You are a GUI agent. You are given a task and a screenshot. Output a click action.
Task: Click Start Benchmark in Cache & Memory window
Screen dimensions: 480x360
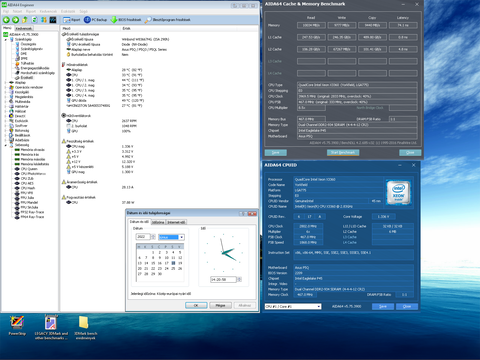tap(343, 152)
